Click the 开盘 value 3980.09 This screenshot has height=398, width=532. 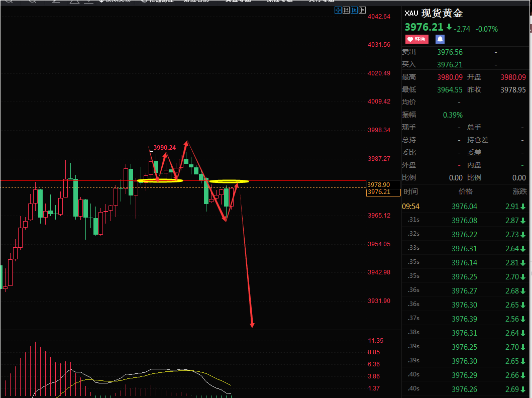pos(513,77)
